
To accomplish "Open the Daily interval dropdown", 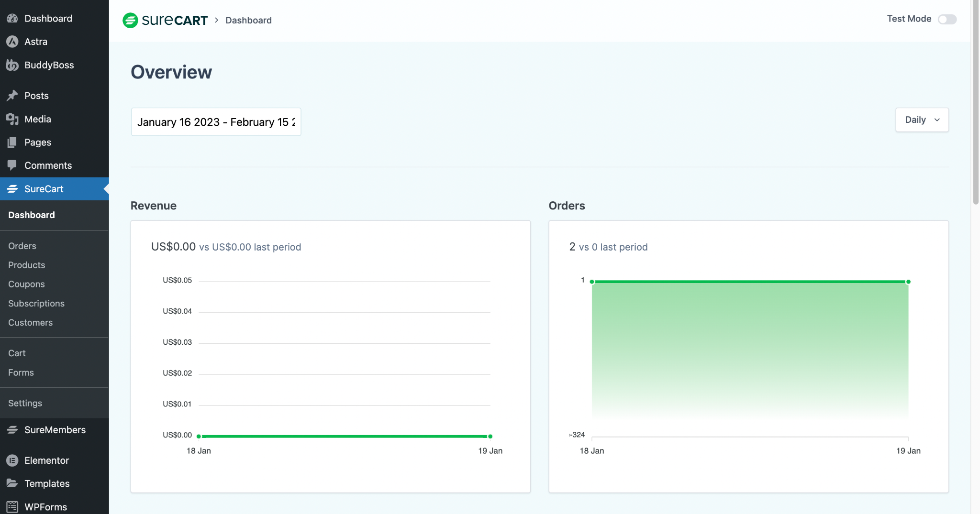I will (922, 120).
